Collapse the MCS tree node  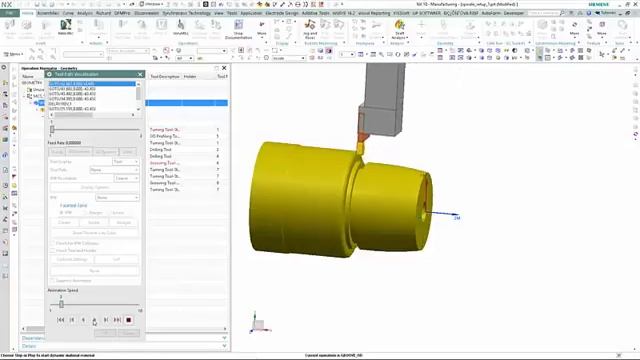click(24, 96)
